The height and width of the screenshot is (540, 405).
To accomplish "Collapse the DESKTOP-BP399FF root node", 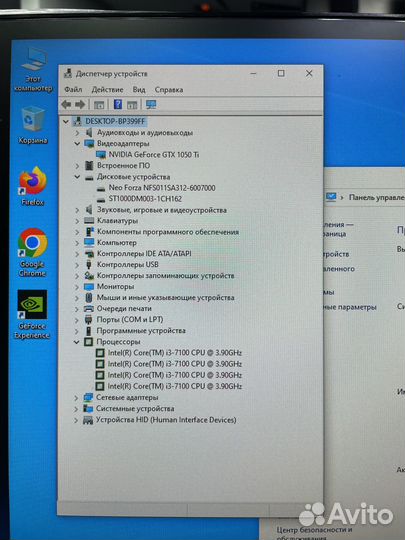I will point(66,121).
